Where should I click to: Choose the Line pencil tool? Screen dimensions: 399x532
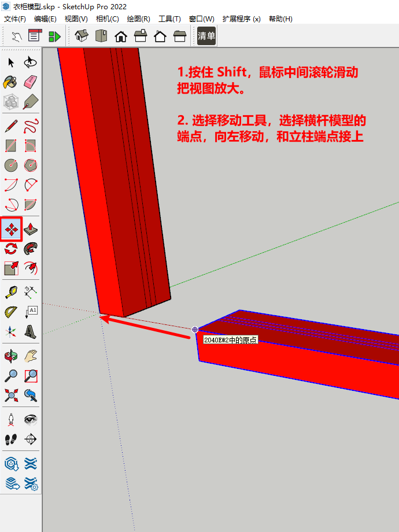point(11,125)
